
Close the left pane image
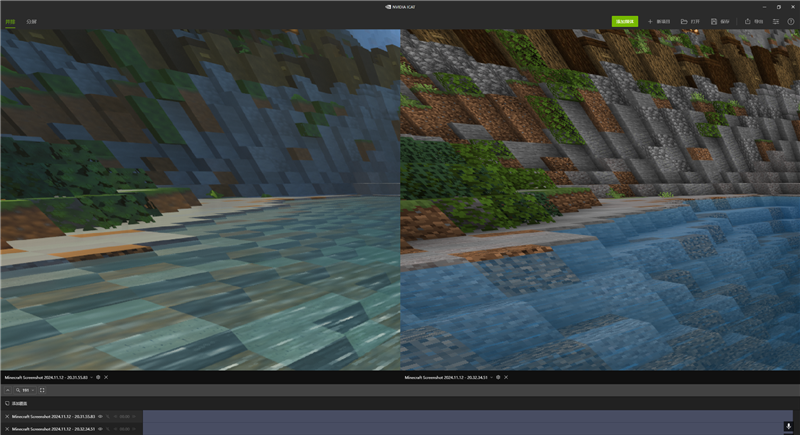106,378
